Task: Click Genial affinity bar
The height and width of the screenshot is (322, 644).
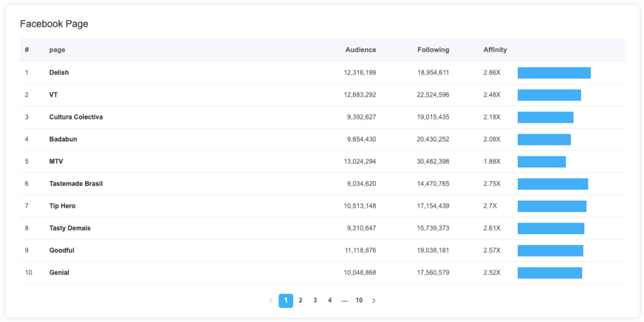Action: 550,273
